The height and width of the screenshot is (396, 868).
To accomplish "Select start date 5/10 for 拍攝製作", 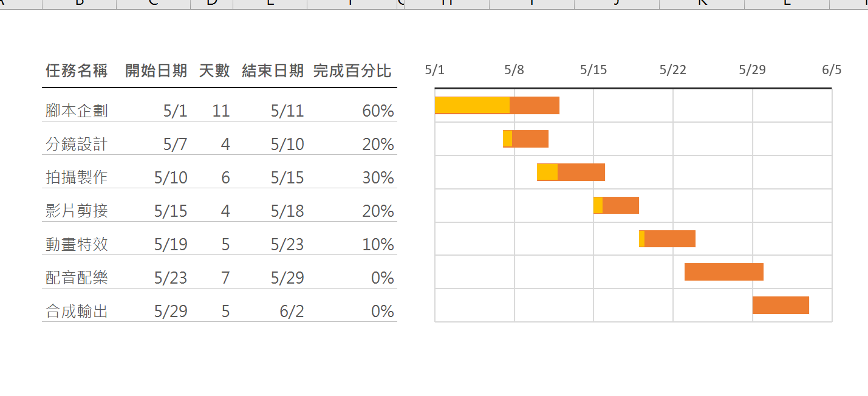I will pos(171,177).
